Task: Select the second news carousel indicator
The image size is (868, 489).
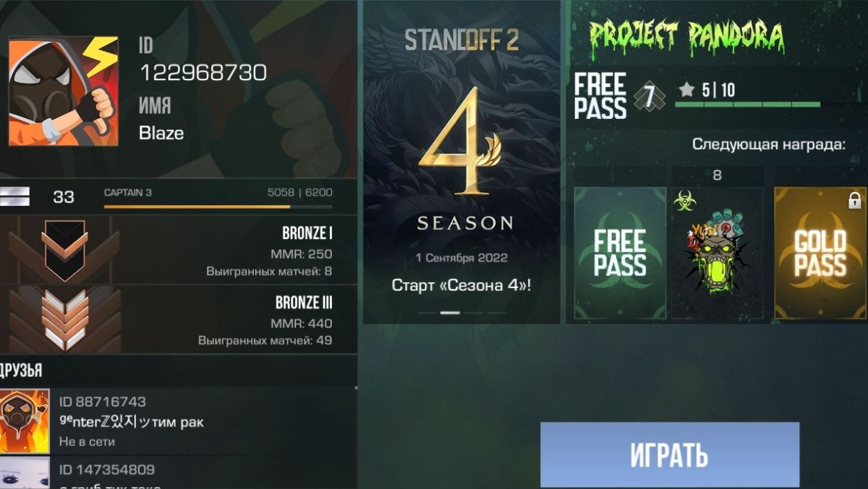Action: coord(450,313)
